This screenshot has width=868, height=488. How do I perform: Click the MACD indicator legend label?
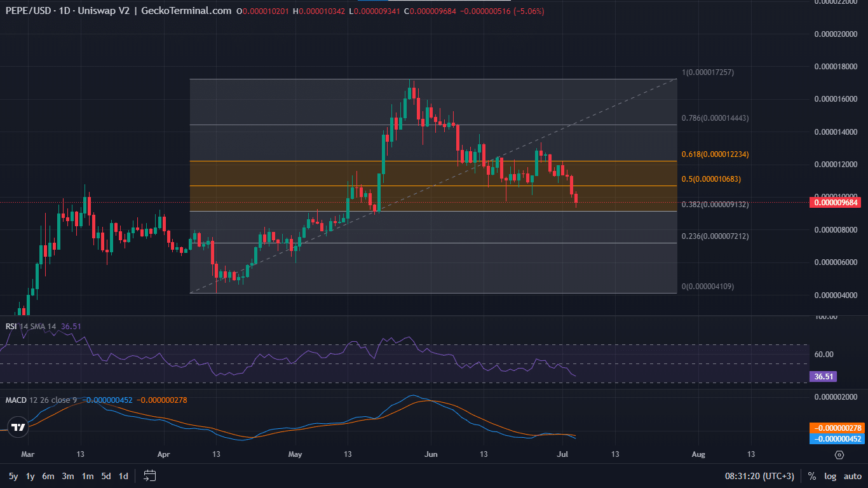tap(16, 400)
